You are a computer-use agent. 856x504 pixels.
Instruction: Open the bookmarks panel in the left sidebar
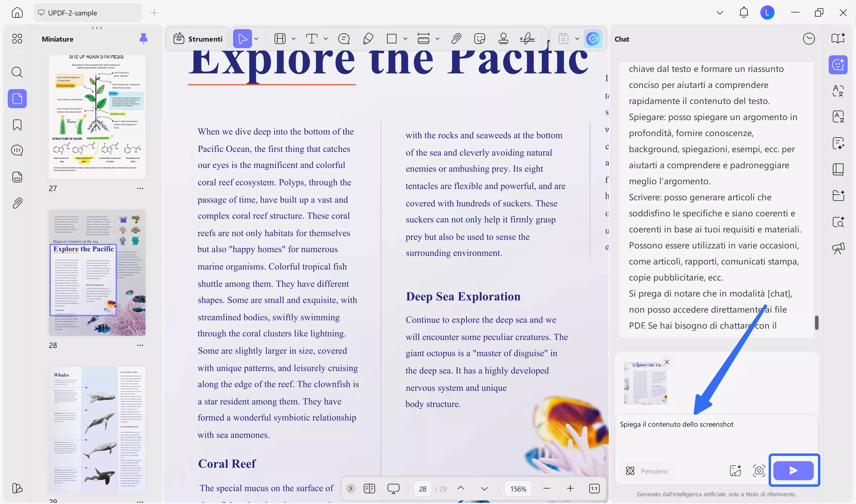[17, 125]
